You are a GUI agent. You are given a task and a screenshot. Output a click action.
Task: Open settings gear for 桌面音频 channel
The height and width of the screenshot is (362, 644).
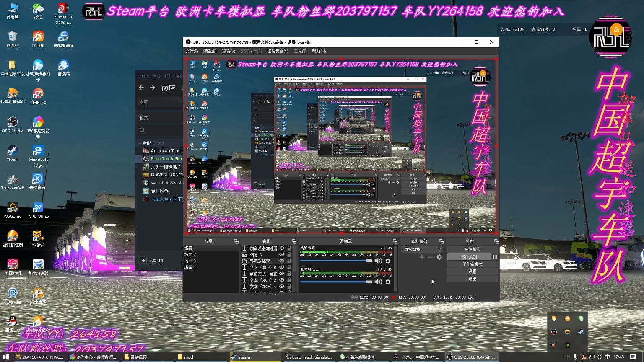(388, 261)
